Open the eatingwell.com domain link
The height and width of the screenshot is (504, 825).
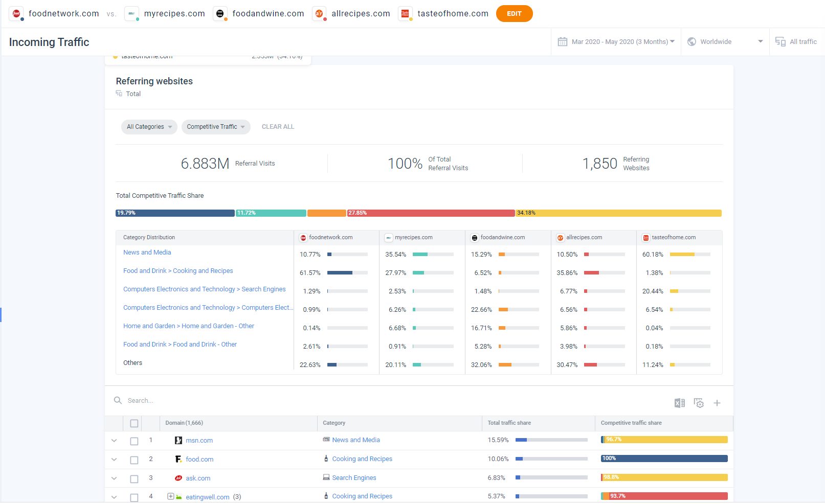coord(207,497)
